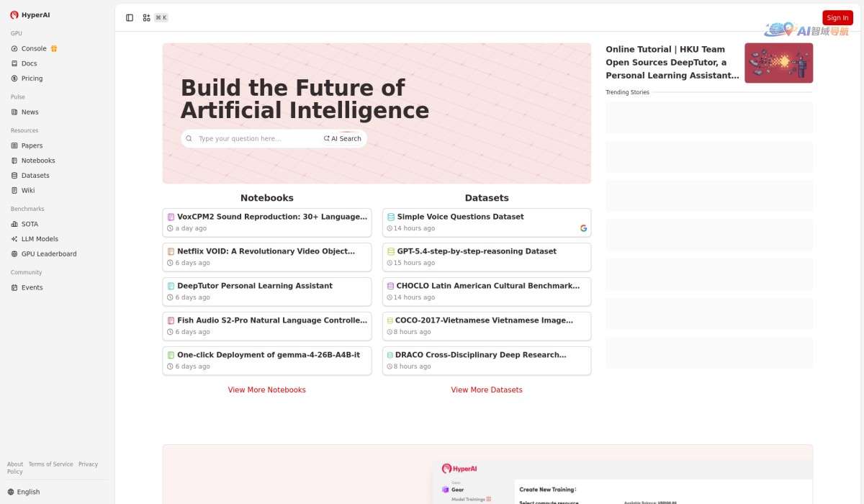Click the HyperAI logo icon

coord(14,15)
